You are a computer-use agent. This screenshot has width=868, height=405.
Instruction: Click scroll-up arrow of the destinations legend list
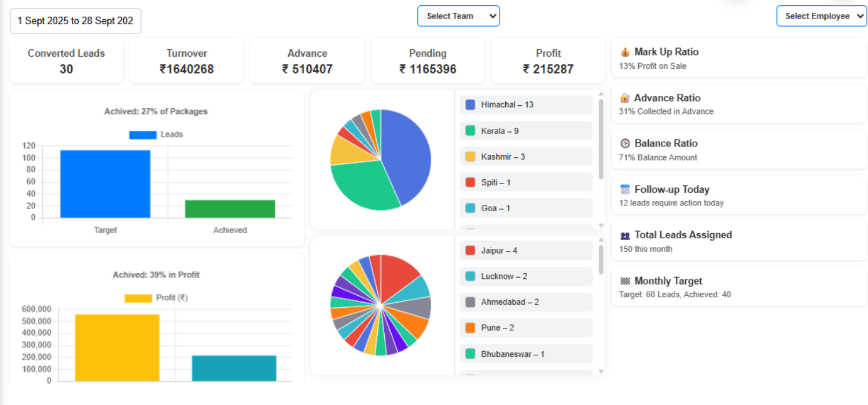pos(601,94)
